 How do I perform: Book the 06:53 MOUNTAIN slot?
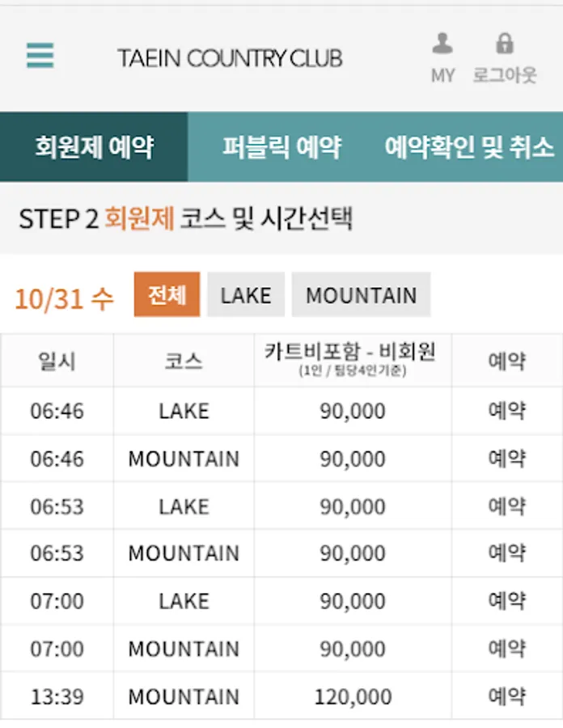pos(507,553)
